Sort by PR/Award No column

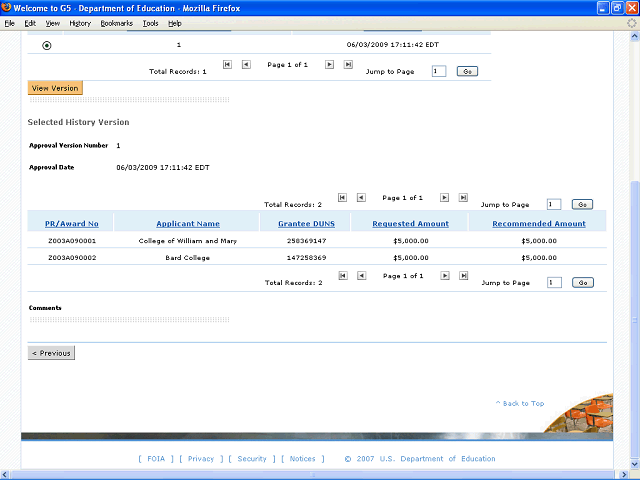(x=72, y=224)
